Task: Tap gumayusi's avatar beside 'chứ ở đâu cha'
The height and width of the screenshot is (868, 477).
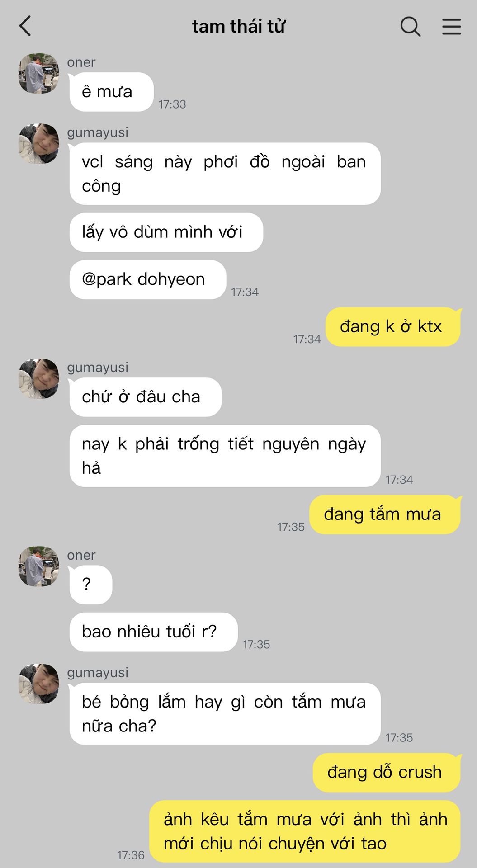Action: pos(38,378)
